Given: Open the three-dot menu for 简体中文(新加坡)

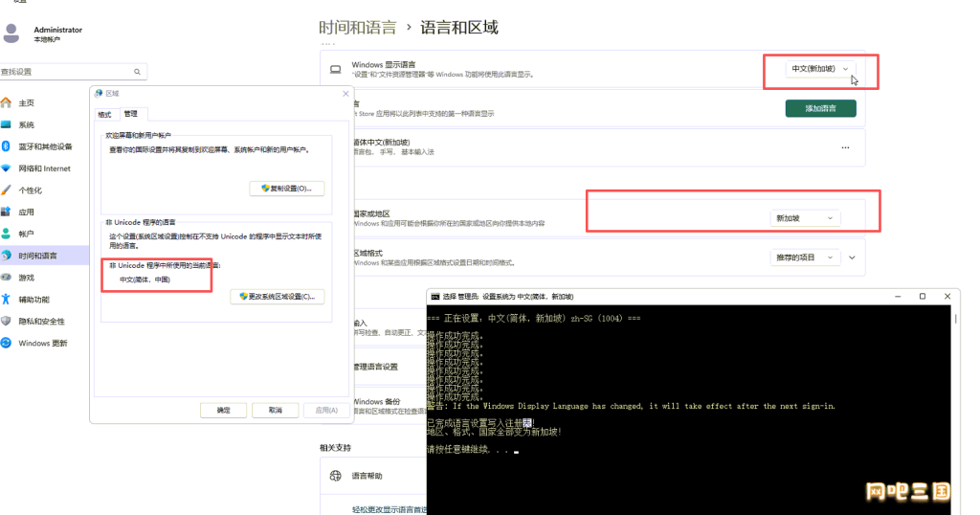Looking at the screenshot, I should pyautogui.click(x=845, y=148).
